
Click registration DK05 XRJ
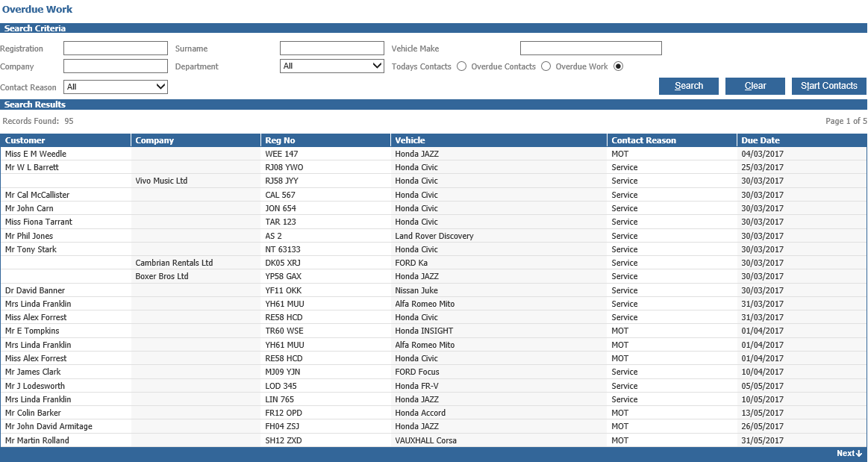click(x=283, y=263)
